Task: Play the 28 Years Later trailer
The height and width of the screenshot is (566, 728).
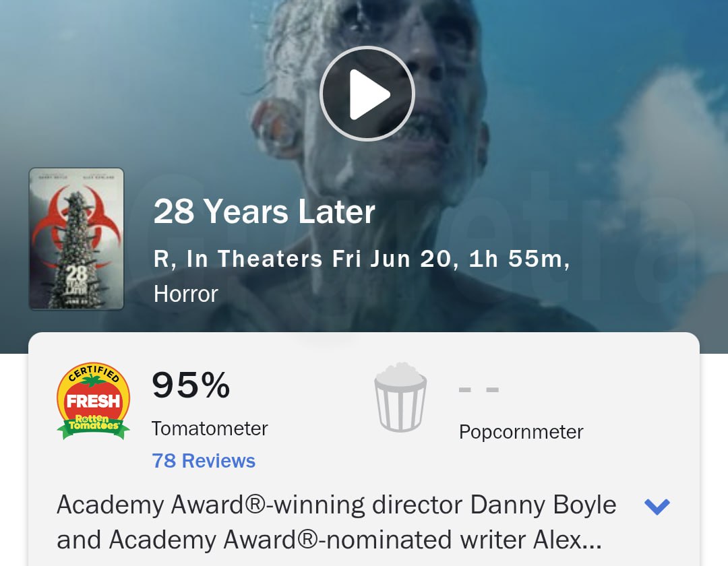Action: pyautogui.click(x=367, y=94)
